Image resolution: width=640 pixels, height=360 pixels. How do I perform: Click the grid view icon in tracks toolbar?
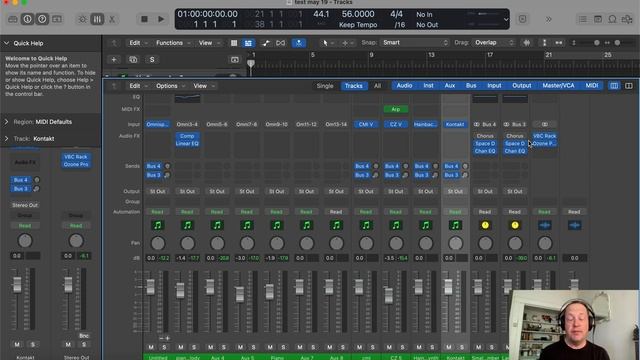coord(234,43)
